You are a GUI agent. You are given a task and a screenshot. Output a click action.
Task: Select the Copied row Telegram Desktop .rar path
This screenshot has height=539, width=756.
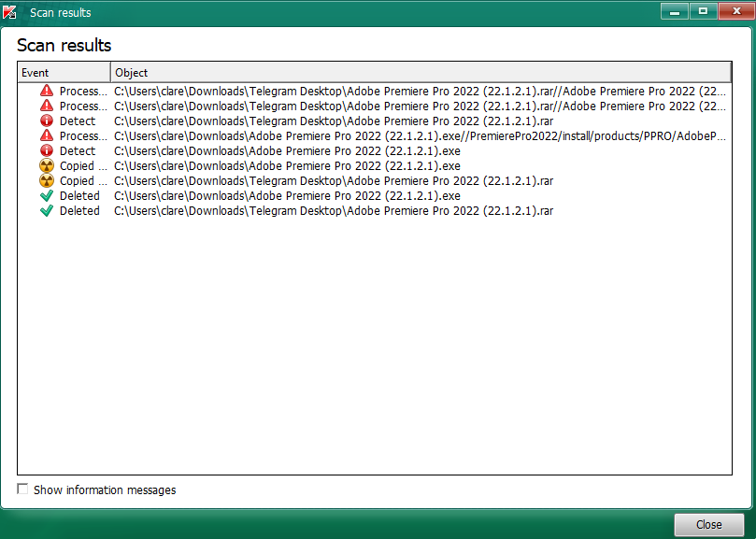(334, 181)
